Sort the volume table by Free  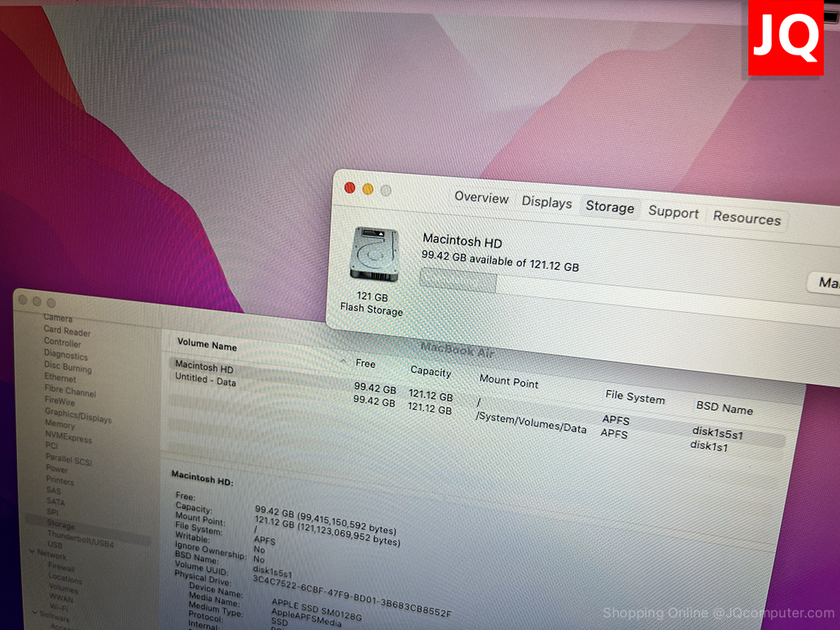[365, 363]
